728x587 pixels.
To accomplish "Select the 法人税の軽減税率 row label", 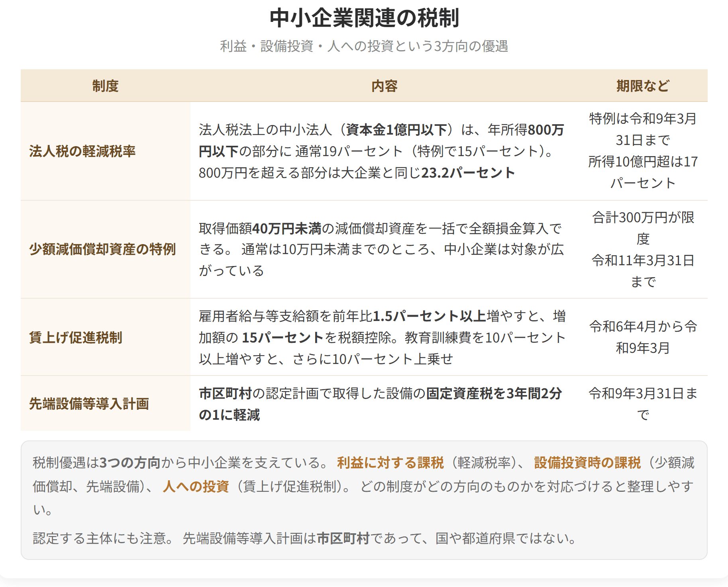I will tap(82, 151).
